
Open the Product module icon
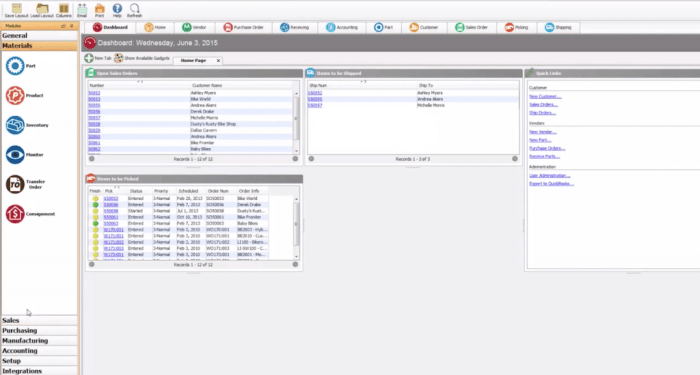(15, 96)
